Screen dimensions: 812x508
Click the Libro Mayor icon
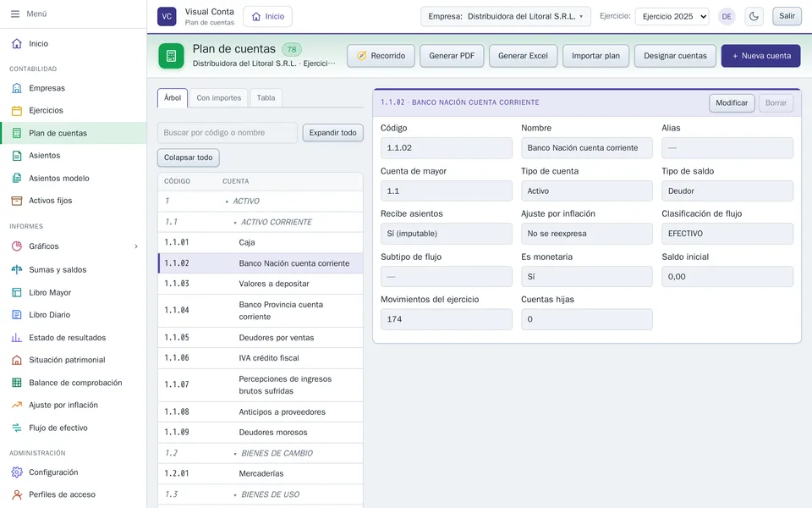tap(17, 292)
